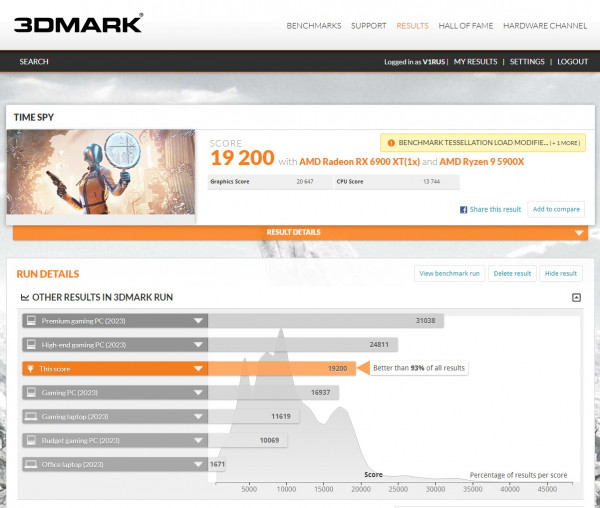Click the Facebook share icon
The height and width of the screenshot is (508, 600).
[x=463, y=210]
